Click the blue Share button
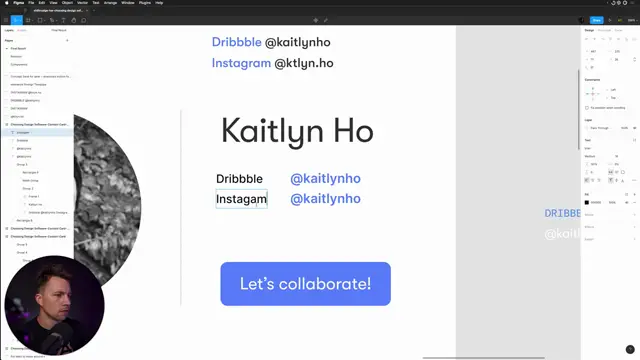Image resolution: width=640 pixels, height=360 pixels. coord(596,20)
